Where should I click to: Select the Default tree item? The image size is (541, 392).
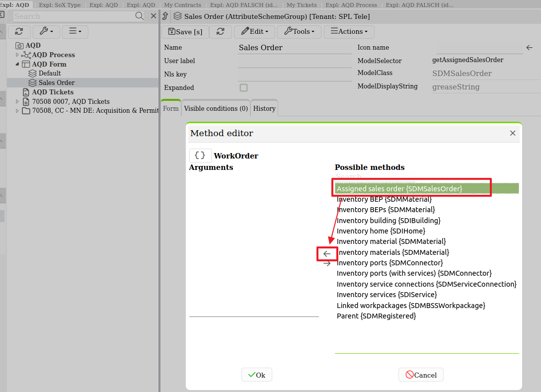(50, 73)
